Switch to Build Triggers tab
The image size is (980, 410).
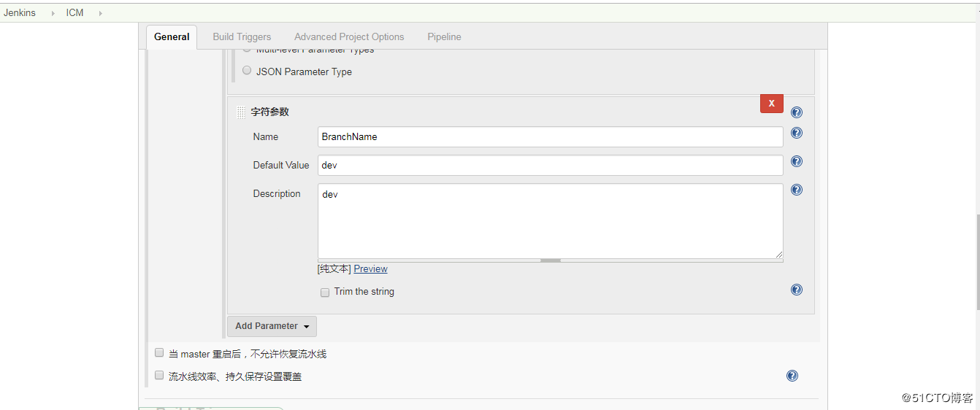click(242, 36)
